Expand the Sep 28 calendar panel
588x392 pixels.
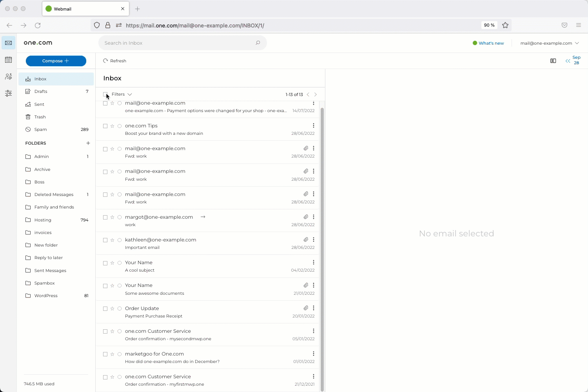tap(572, 60)
